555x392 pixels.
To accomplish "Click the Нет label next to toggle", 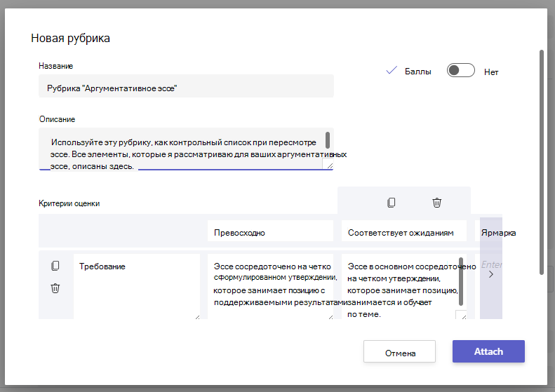I will click(x=491, y=72).
